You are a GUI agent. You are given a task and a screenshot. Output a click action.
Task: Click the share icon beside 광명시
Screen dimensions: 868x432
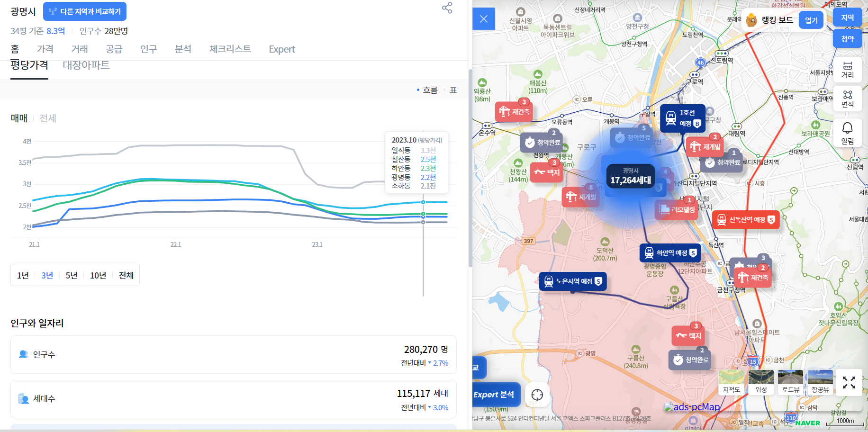[x=446, y=8]
